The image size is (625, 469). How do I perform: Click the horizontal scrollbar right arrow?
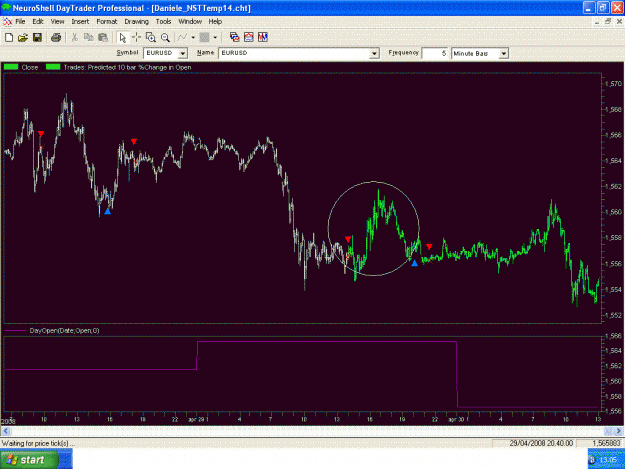click(618, 431)
